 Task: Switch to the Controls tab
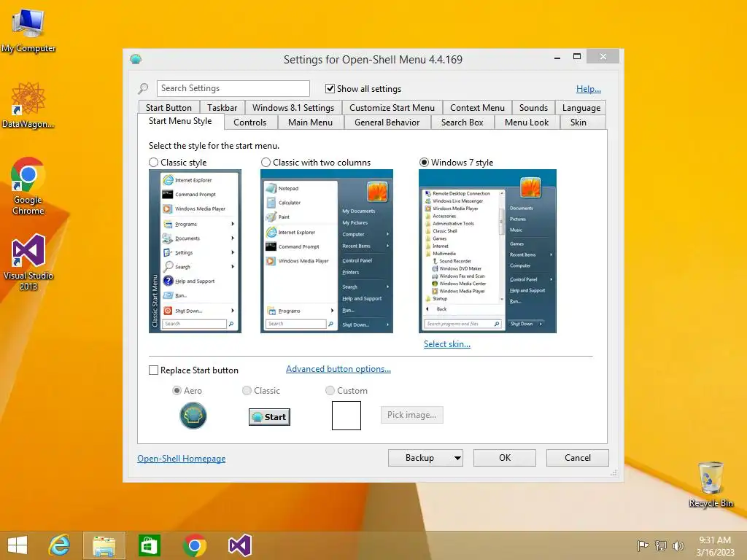[249, 122]
